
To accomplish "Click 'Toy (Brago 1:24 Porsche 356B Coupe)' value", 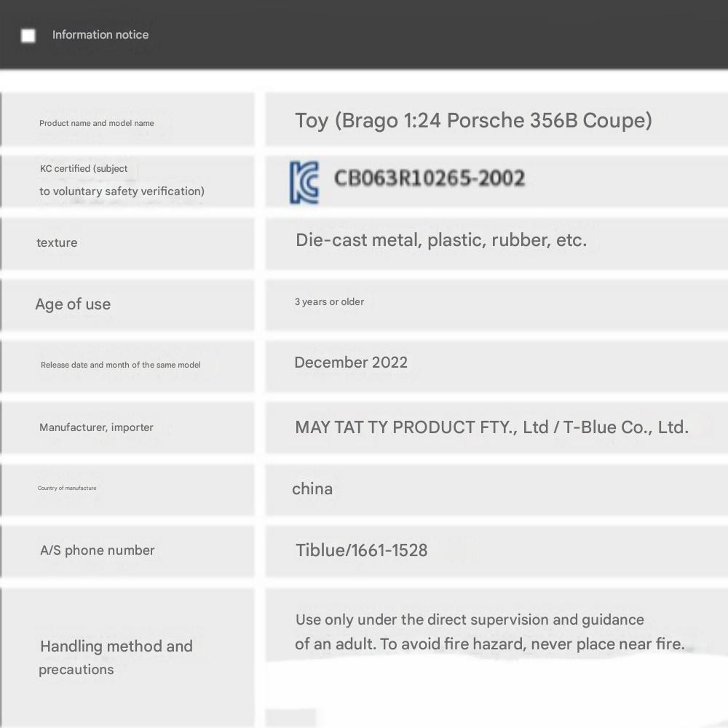I will tap(474, 121).
